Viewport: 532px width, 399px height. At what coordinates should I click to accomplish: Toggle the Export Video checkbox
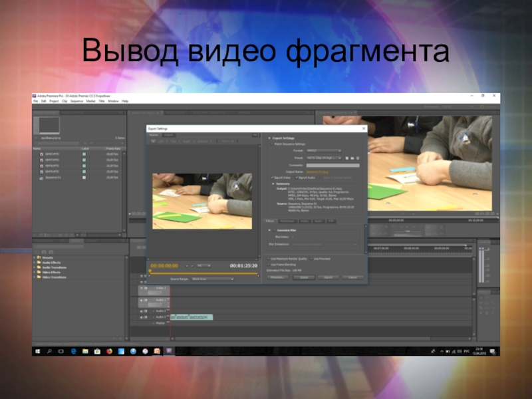273,178
